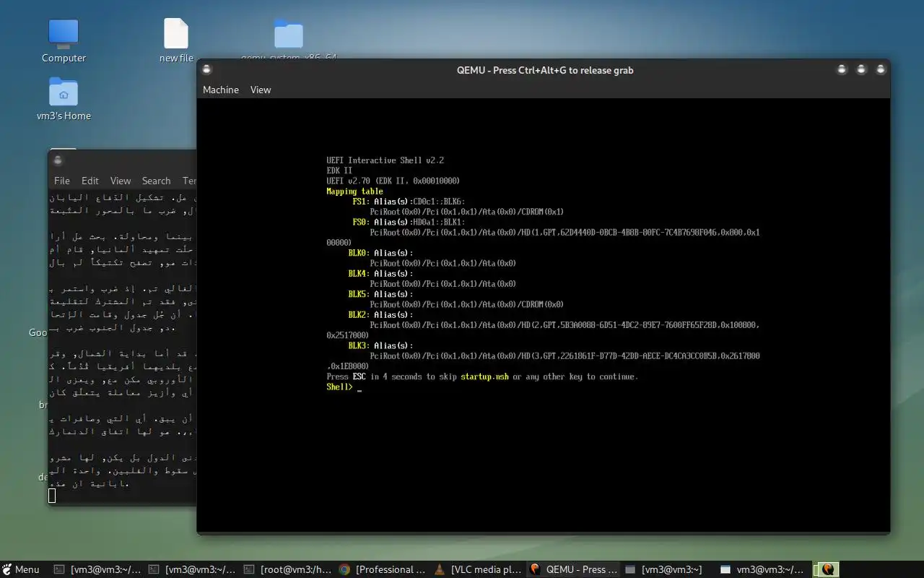Click the BLK4: entry in the mapping table
The height and width of the screenshot is (578, 924).
(x=359, y=274)
